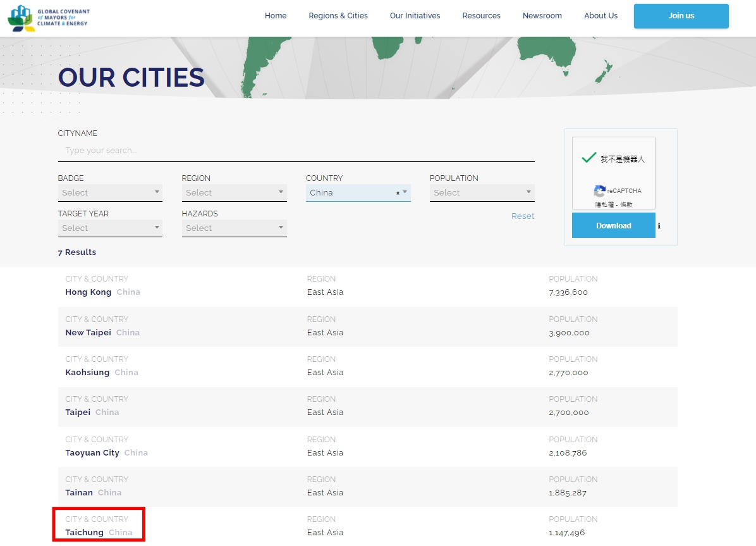Open the Resources menu
The width and height of the screenshot is (756, 546).
click(x=481, y=16)
